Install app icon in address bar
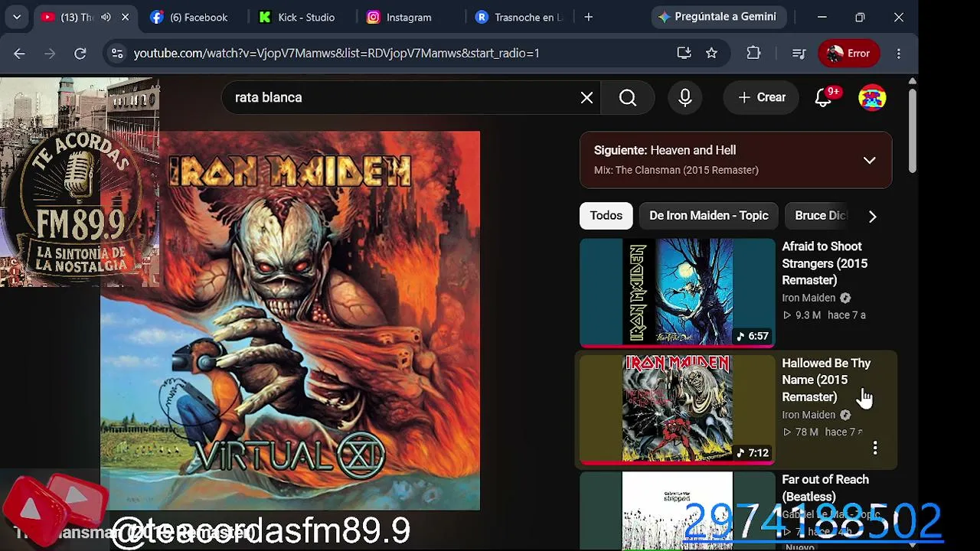 684,53
